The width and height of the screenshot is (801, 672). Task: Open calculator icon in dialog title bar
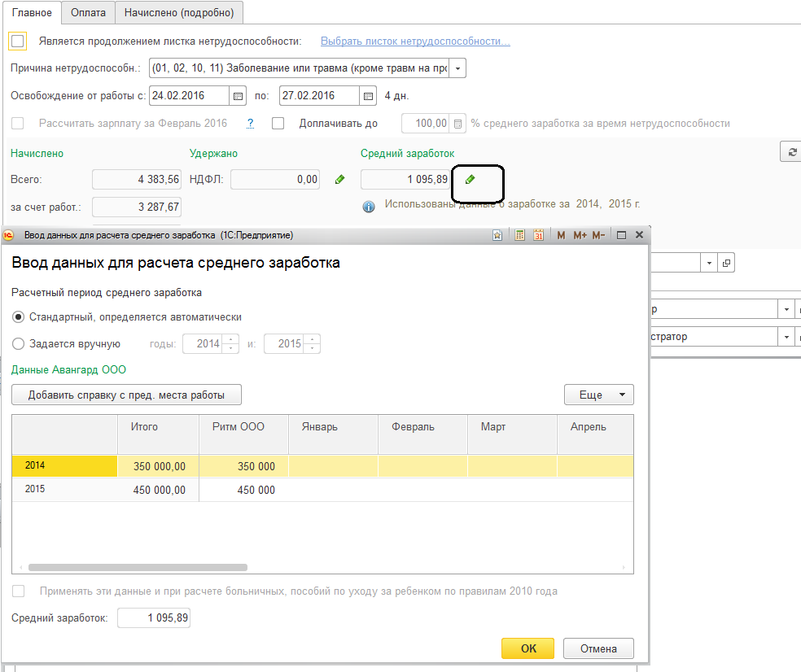click(x=519, y=235)
